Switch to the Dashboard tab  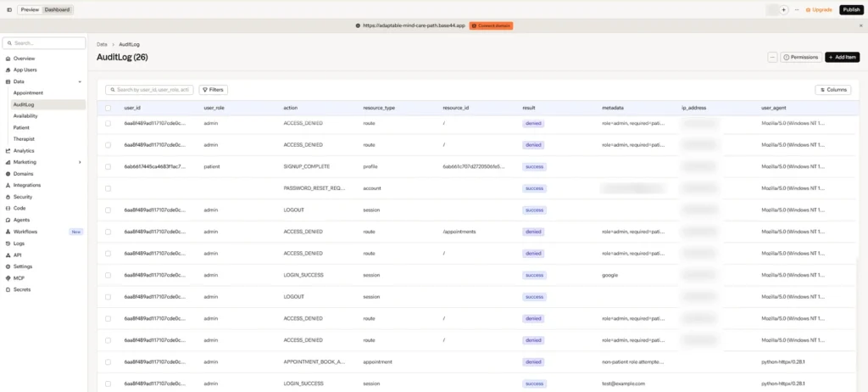pyautogui.click(x=57, y=10)
